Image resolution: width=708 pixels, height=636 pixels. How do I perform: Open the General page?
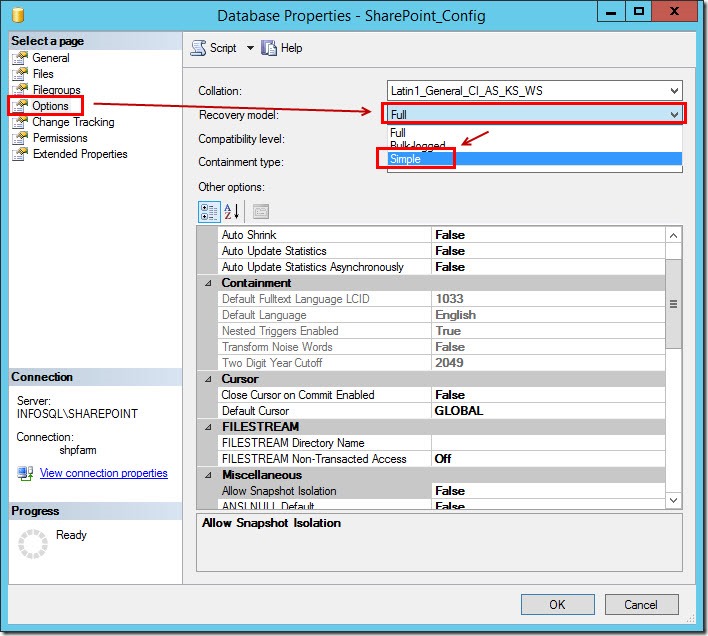[51, 58]
